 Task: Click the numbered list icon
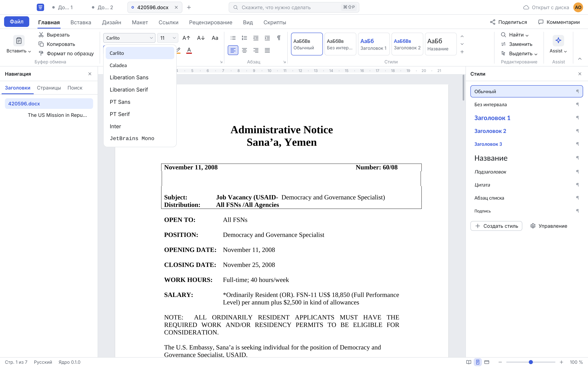point(244,38)
